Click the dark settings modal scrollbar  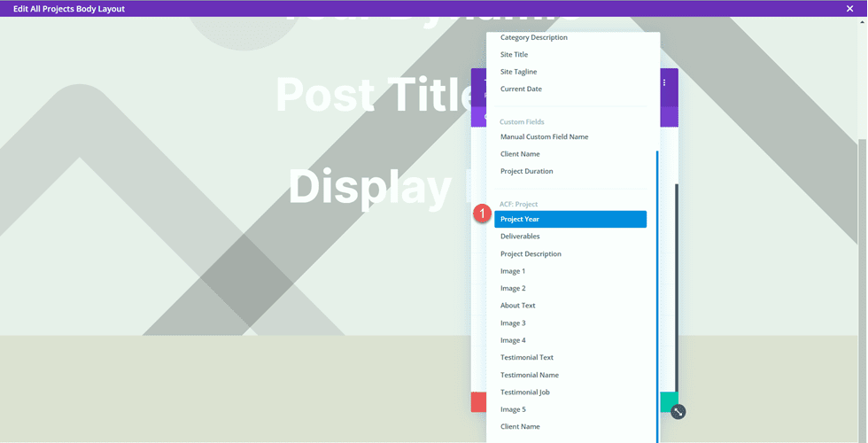point(677,288)
